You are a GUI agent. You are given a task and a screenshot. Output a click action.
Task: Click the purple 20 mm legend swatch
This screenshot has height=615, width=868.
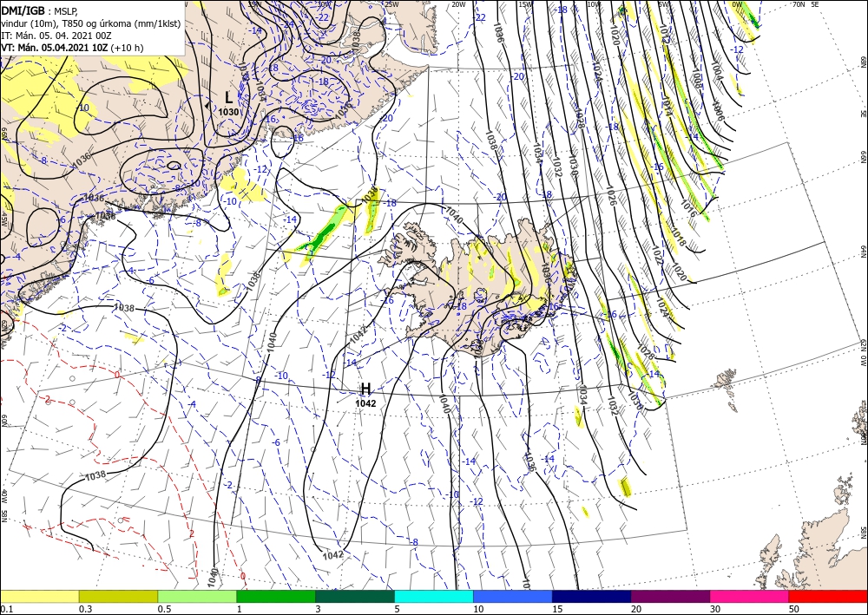tap(670, 596)
